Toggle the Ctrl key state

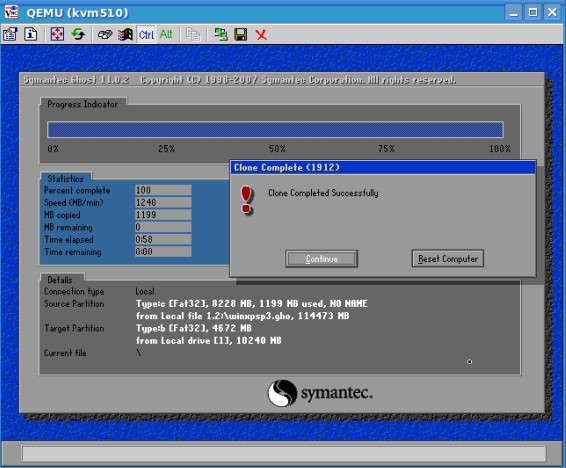pos(146,35)
